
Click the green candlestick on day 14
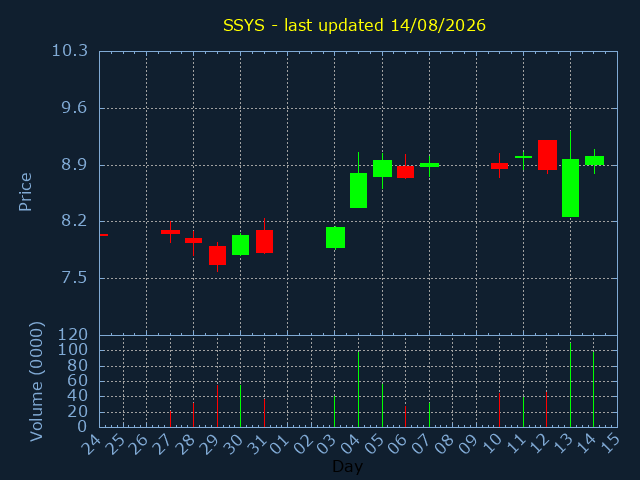coord(594,160)
